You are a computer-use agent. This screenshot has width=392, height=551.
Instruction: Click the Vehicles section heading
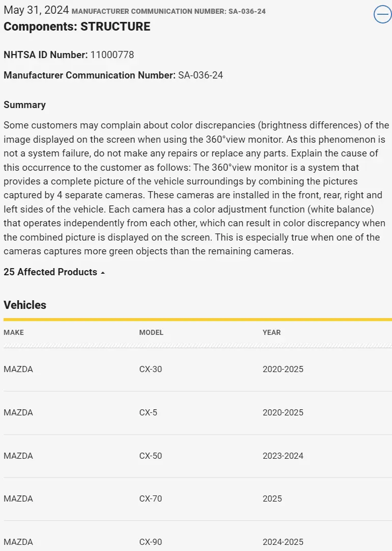click(25, 305)
